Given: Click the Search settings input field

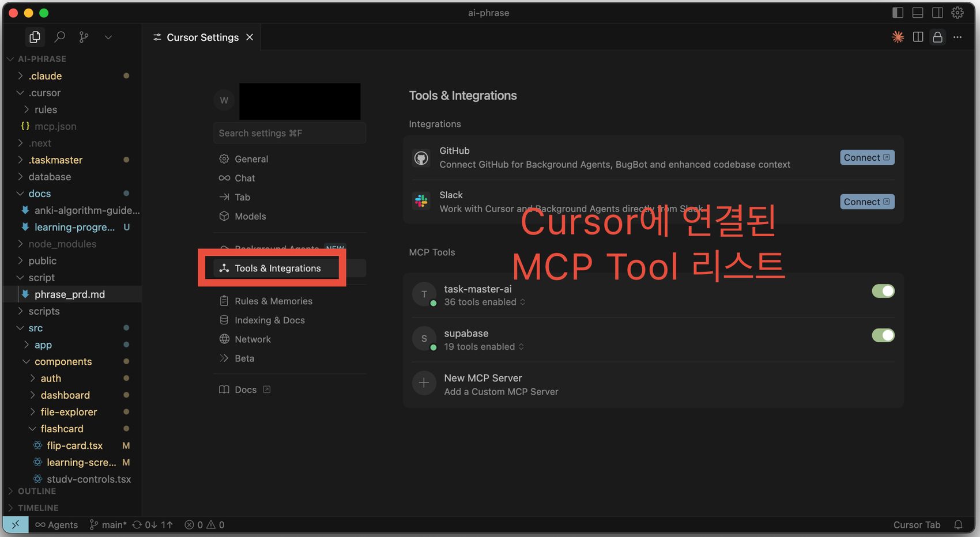Looking at the screenshot, I should click(x=289, y=133).
